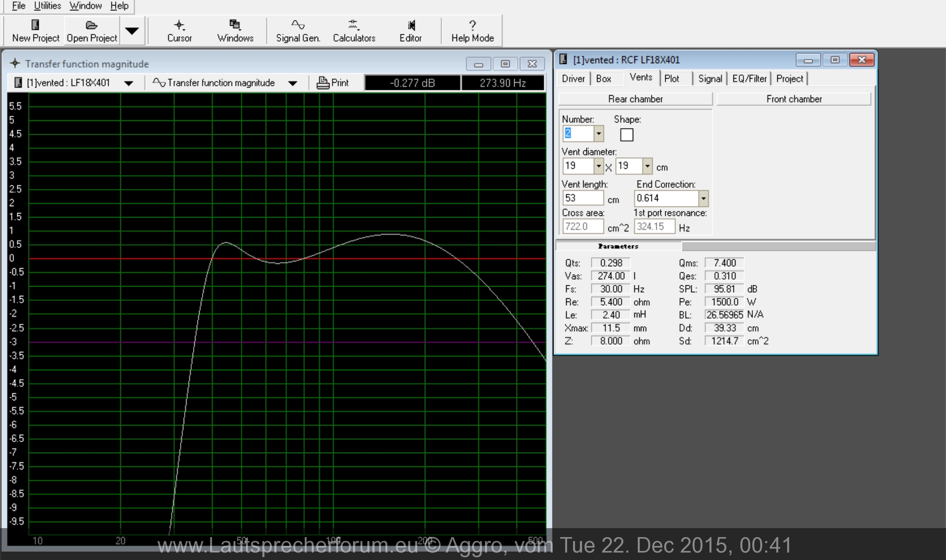This screenshot has height=560, width=946.
Task: Open the first Vent diameter dropdown
Action: coord(599,166)
